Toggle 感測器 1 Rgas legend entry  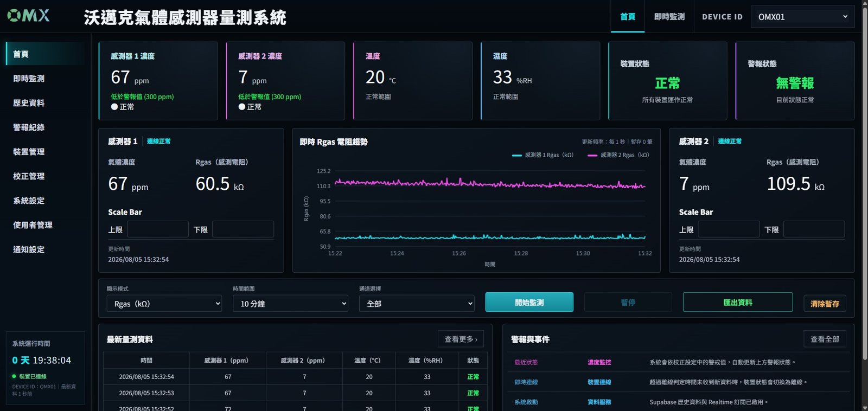[x=542, y=155]
